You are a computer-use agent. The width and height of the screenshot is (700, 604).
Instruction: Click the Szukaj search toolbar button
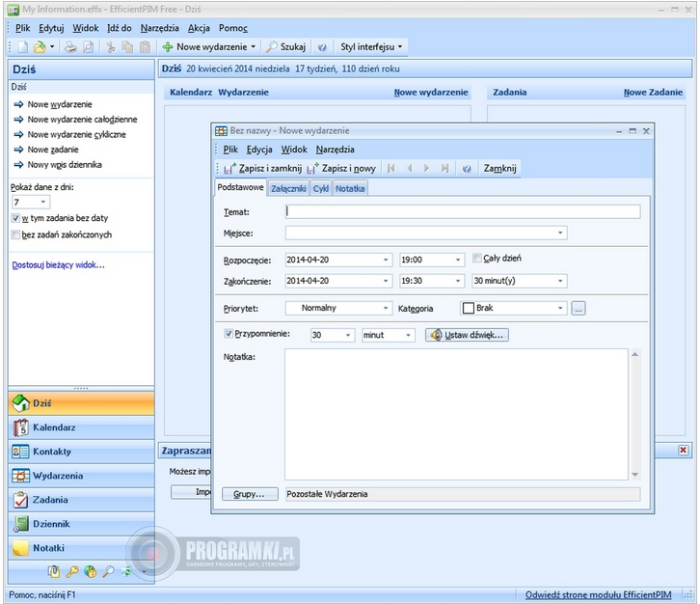285,47
